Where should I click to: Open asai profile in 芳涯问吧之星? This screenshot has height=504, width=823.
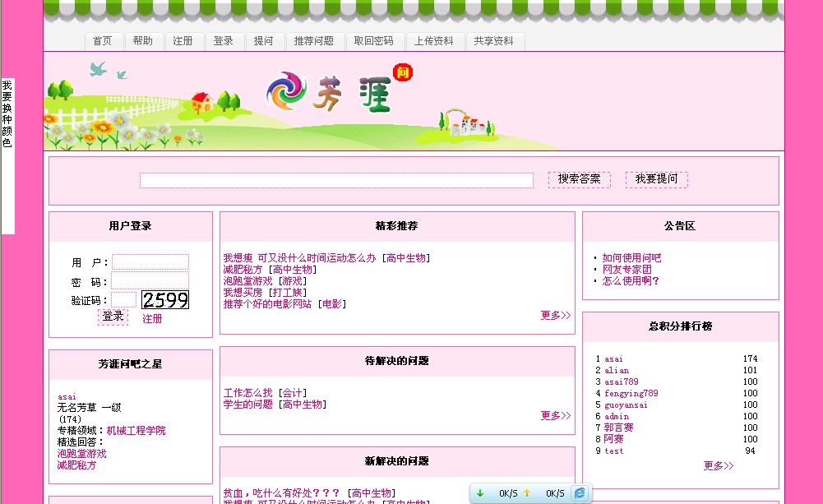point(67,397)
